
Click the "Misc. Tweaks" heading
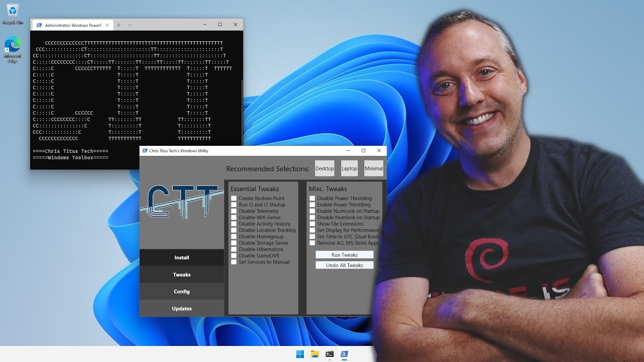point(328,189)
